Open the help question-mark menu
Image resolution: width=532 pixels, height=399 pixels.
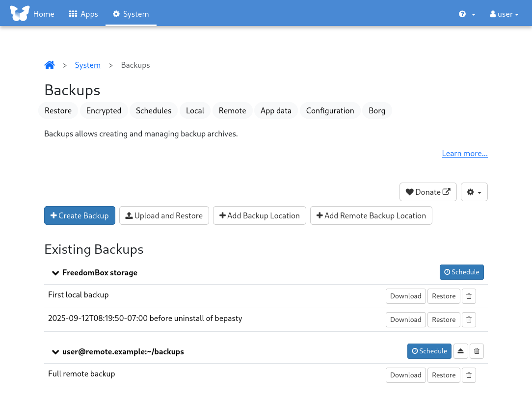pyautogui.click(x=466, y=14)
